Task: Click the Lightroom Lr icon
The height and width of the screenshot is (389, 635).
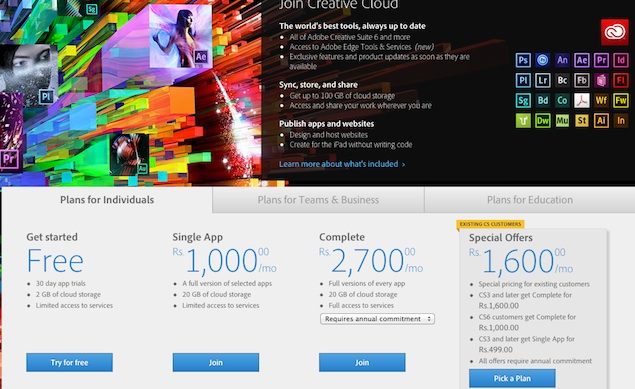Action: (x=542, y=80)
